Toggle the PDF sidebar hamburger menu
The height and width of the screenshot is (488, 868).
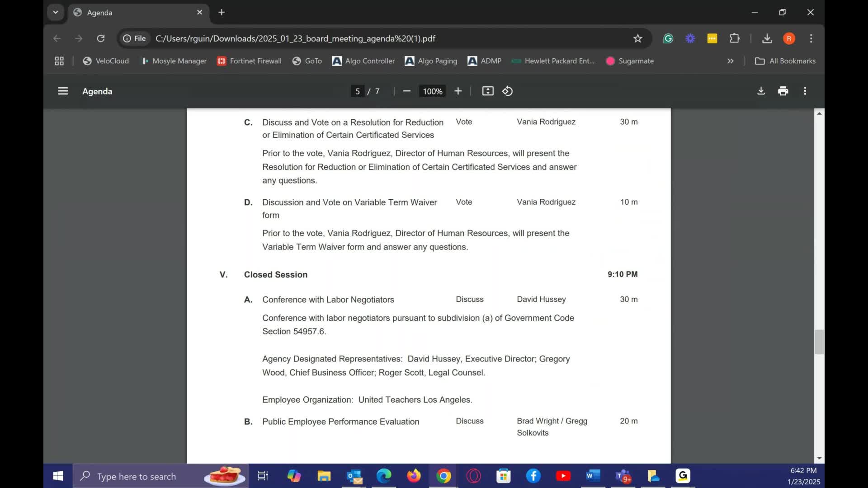63,91
